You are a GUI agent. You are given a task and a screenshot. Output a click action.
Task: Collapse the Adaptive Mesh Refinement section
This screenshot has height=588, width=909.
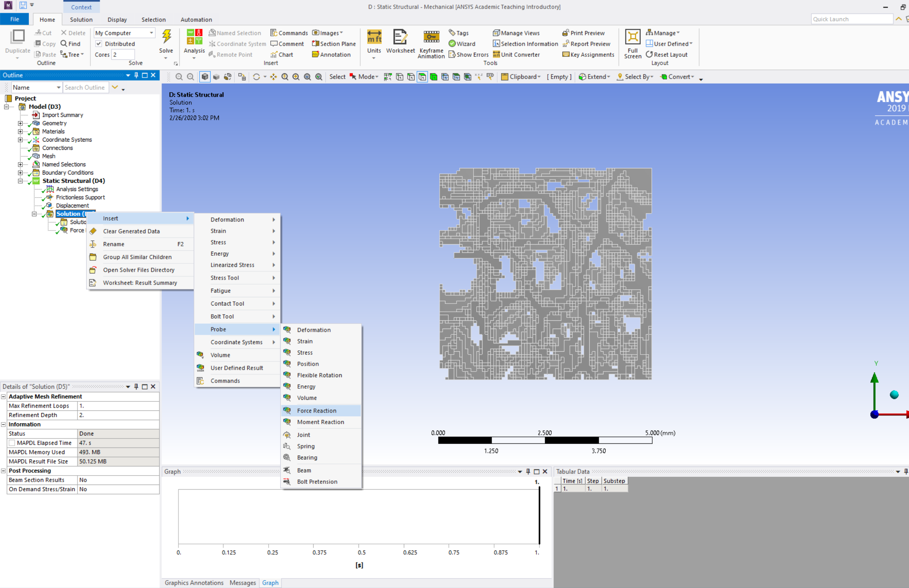4,397
